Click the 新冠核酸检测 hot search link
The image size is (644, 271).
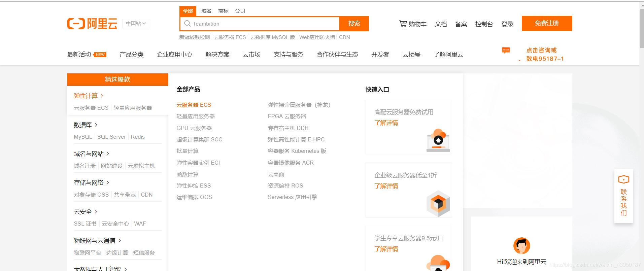click(x=195, y=37)
